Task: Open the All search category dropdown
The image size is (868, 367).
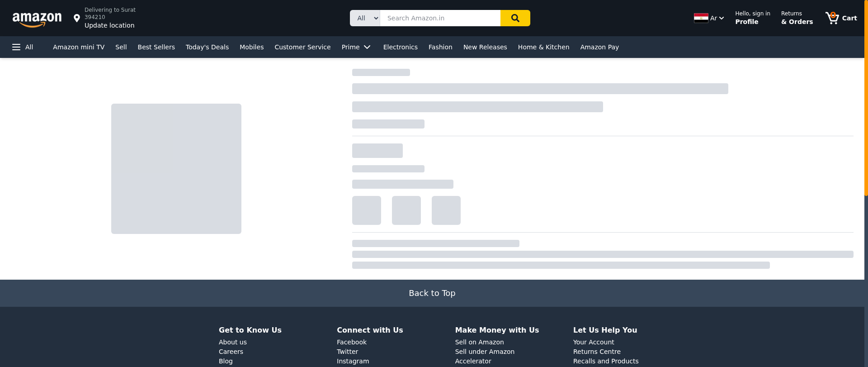Action: coord(365,18)
